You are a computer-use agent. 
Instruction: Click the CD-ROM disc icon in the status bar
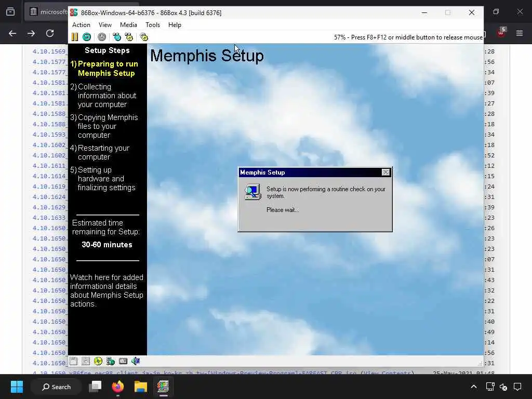[x=98, y=361]
